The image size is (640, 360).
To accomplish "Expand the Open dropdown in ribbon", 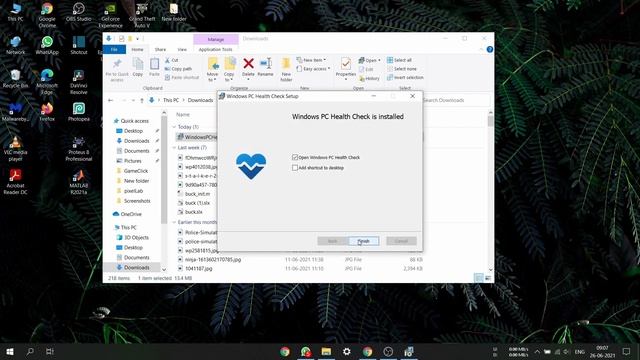I will point(369,60).
